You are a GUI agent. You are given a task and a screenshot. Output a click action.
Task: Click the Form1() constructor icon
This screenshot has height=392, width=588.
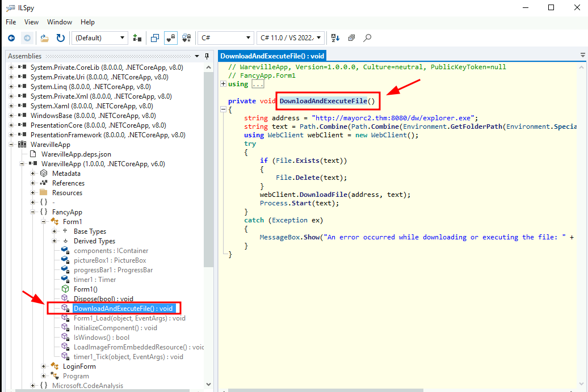(x=65, y=289)
